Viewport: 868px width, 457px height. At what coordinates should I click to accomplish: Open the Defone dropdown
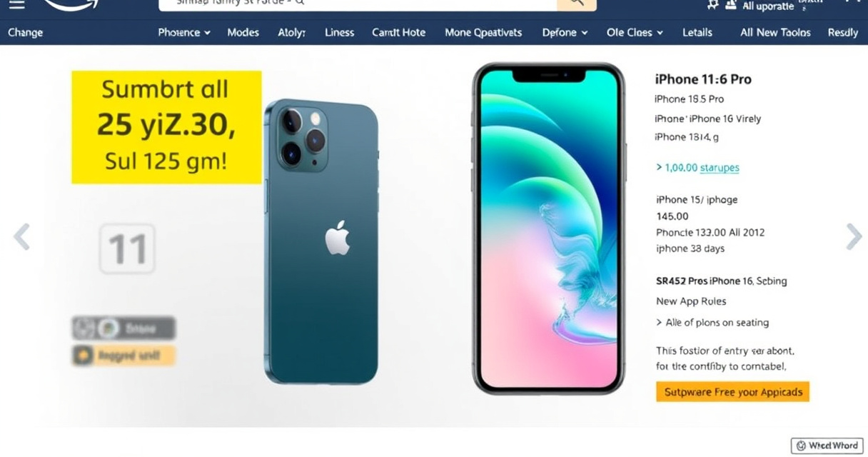click(x=565, y=32)
